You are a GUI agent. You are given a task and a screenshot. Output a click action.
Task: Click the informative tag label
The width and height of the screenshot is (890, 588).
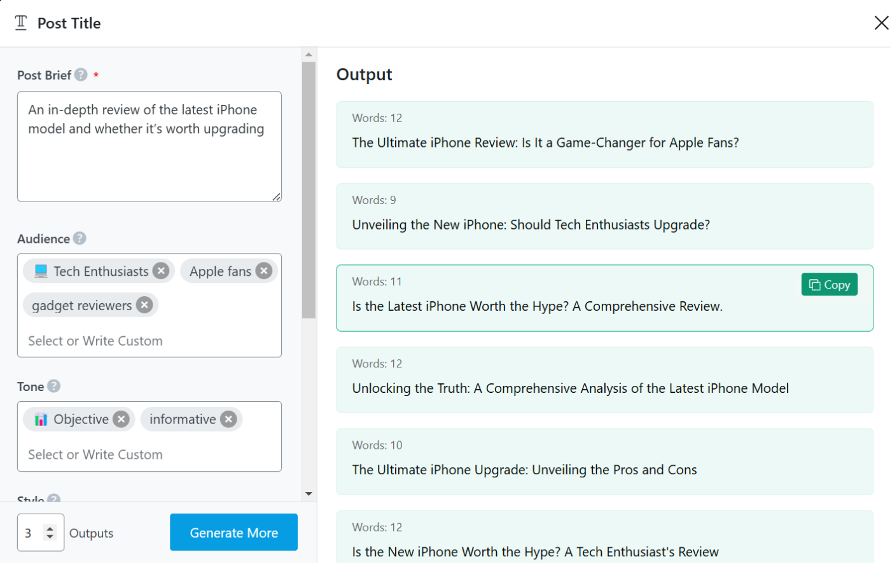[x=183, y=420]
